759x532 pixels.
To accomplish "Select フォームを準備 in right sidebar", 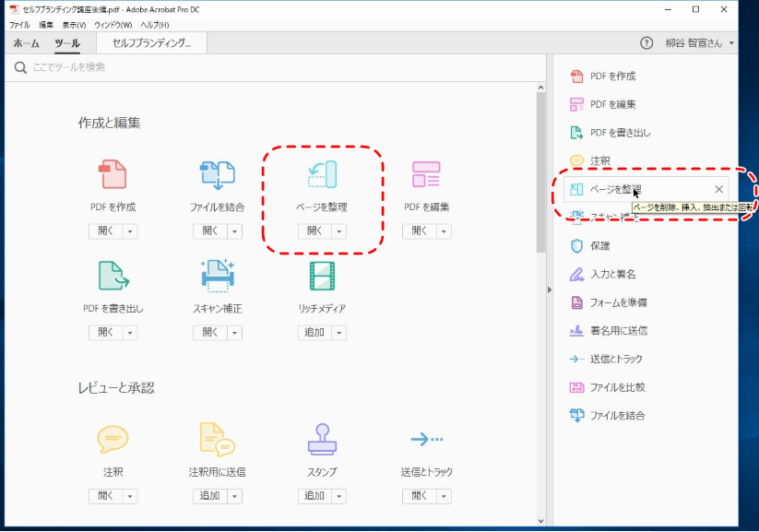I will coord(609,302).
